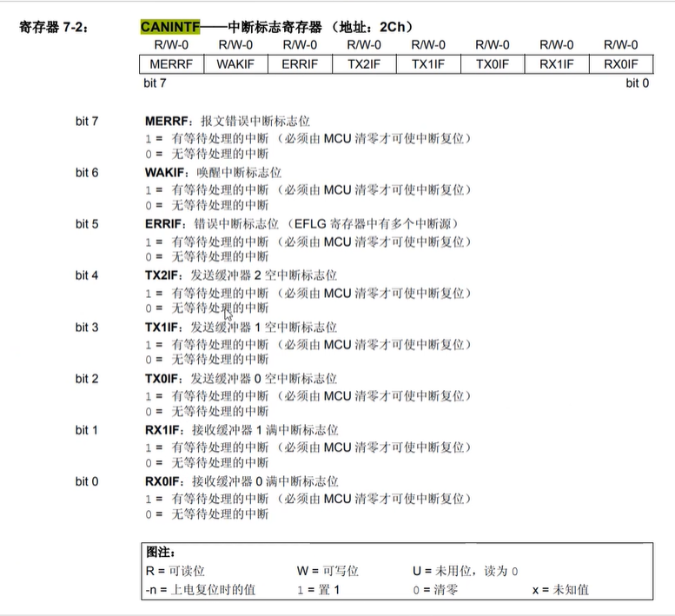Click the RX1IF cell in register table

tap(557, 64)
